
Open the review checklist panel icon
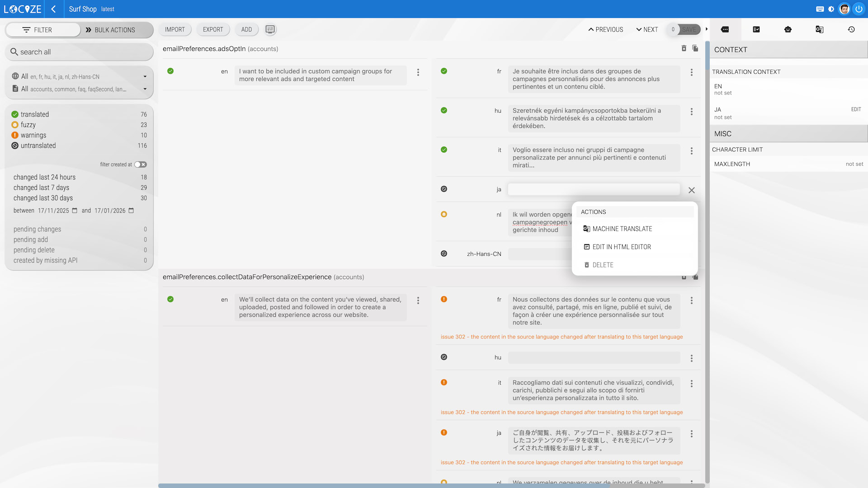tap(756, 29)
